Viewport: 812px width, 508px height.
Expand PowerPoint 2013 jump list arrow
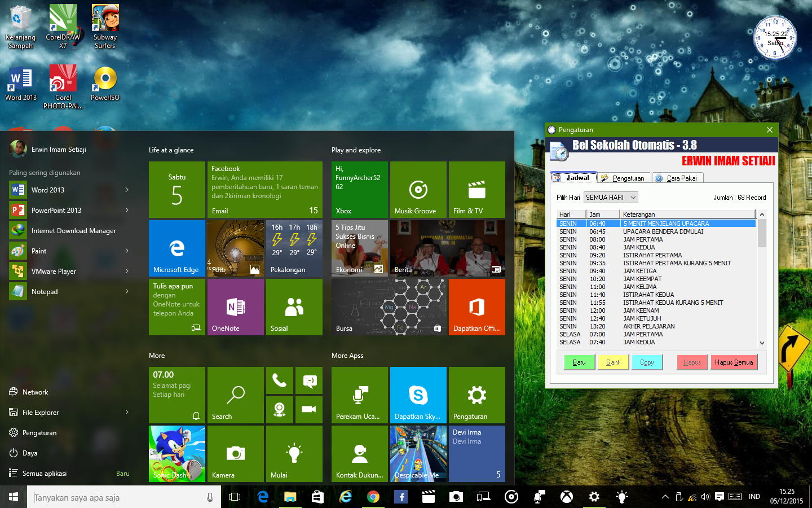tap(127, 210)
